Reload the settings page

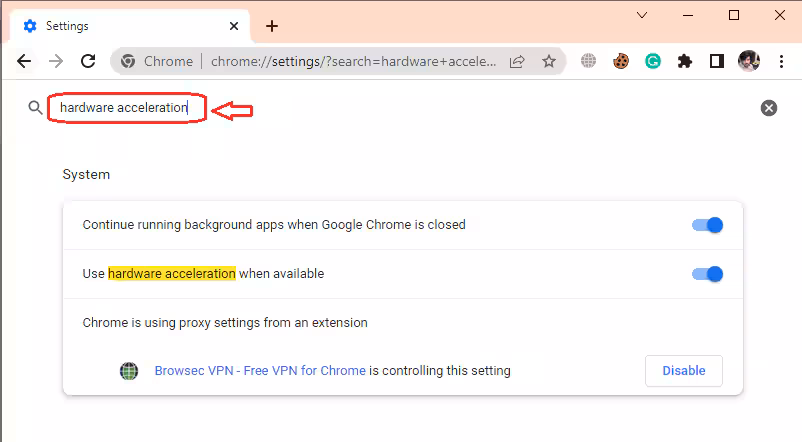pyautogui.click(x=88, y=61)
